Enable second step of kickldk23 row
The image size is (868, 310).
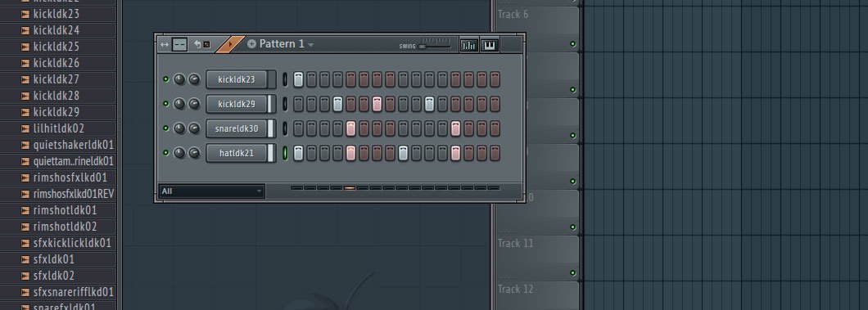coord(311,79)
